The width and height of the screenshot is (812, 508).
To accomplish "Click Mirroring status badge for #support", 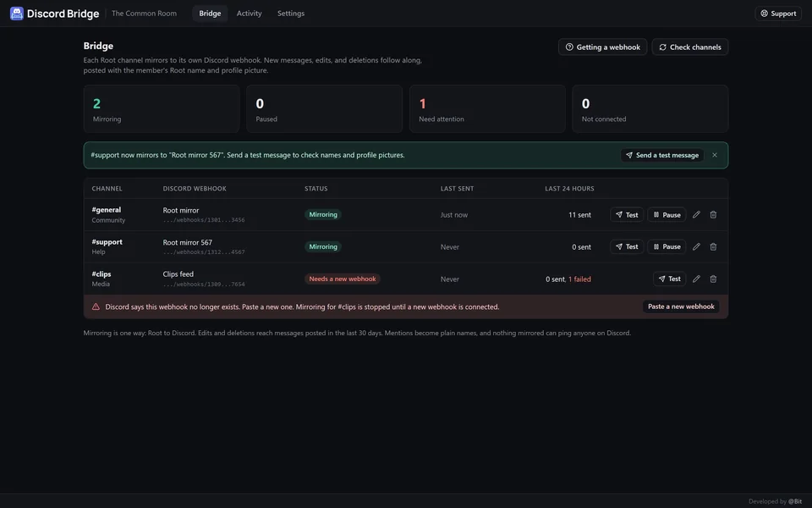I will [323, 246].
